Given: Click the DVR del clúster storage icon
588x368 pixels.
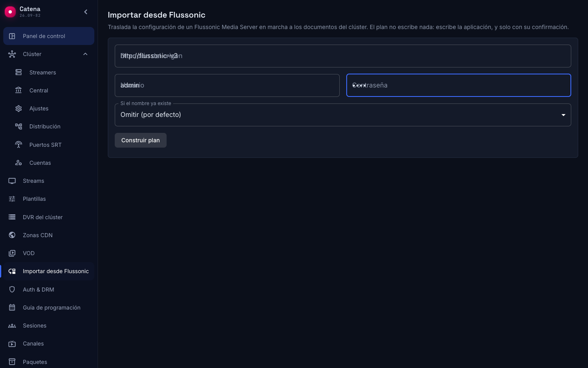Looking at the screenshot, I should tap(12, 217).
